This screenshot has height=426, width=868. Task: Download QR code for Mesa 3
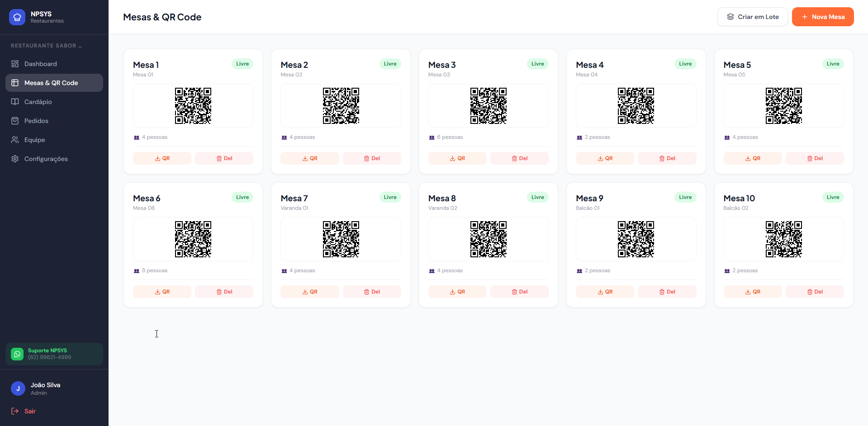[x=457, y=158]
